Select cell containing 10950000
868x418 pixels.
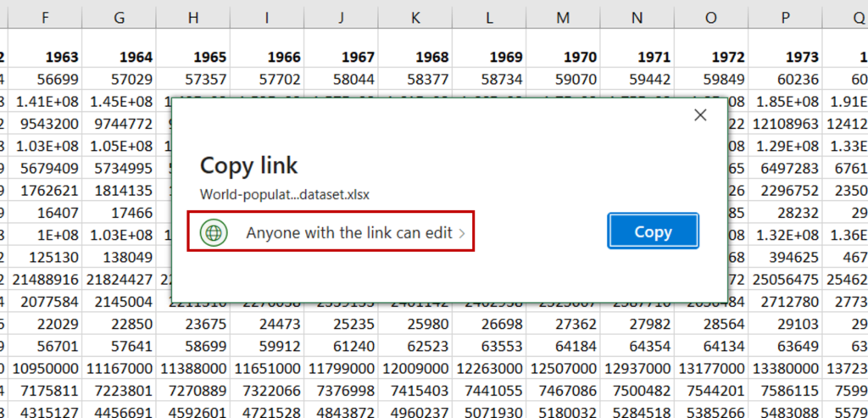[x=45, y=368]
